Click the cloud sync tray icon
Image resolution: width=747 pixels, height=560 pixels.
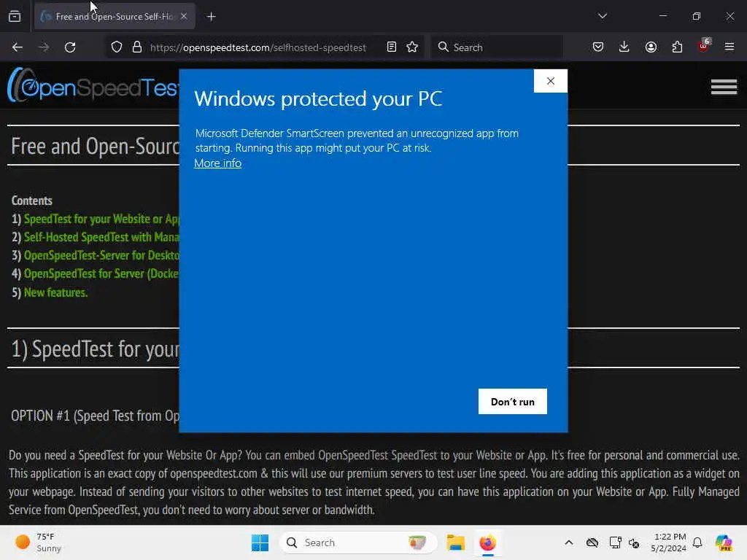tap(592, 542)
